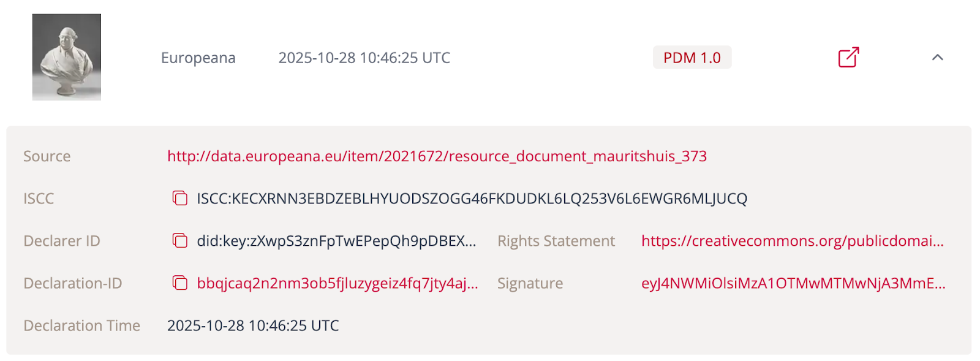Image resolution: width=980 pixels, height=361 pixels.
Task: Click the Rights Statement field label
Action: click(556, 241)
